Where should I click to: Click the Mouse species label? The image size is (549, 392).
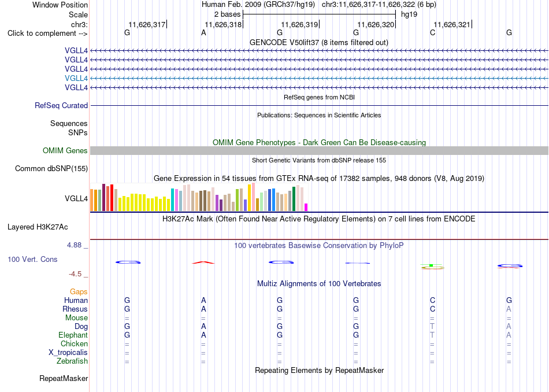pos(76,318)
